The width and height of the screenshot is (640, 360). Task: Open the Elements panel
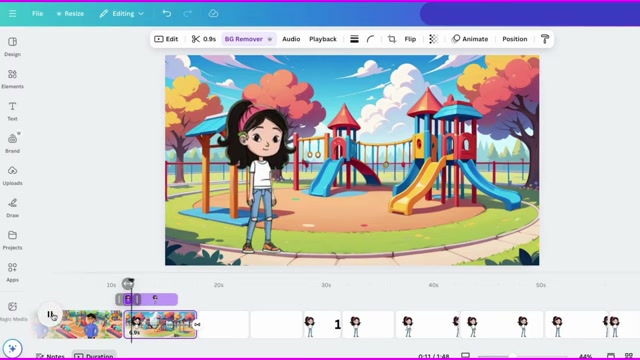point(12,79)
